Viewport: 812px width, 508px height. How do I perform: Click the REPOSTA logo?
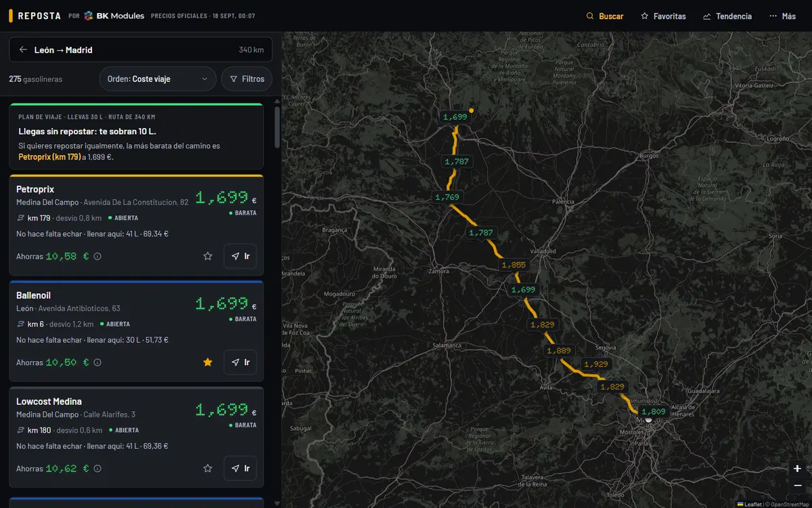coord(35,16)
